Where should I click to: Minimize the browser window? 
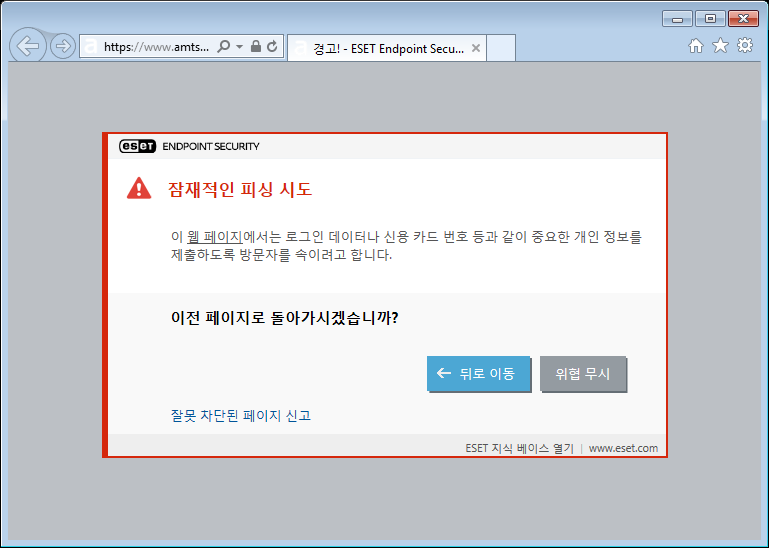(677, 19)
